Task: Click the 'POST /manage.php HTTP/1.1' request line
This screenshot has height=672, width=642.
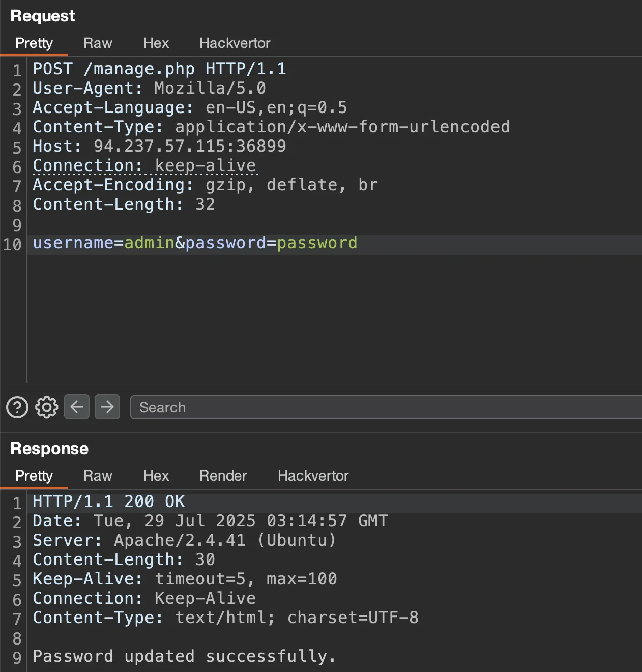Action: pyautogui.click(x=160, y=69)
